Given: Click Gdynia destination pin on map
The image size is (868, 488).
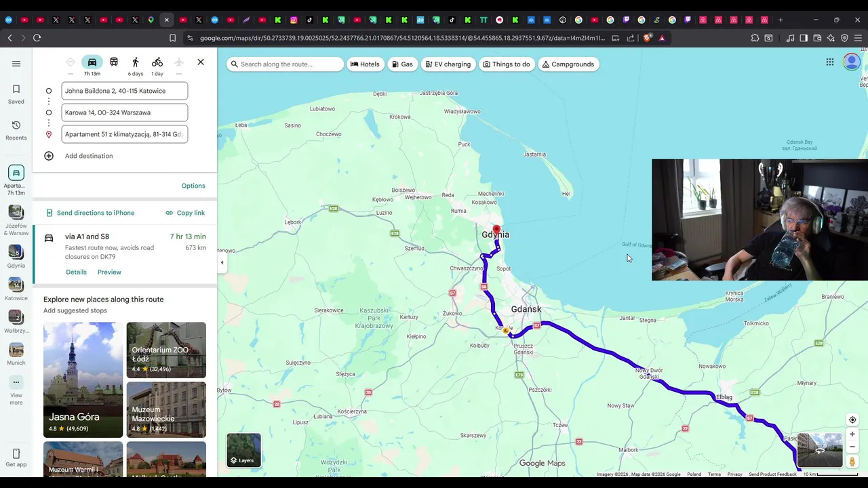Looking at the screenshot, I should pos(496,231).
